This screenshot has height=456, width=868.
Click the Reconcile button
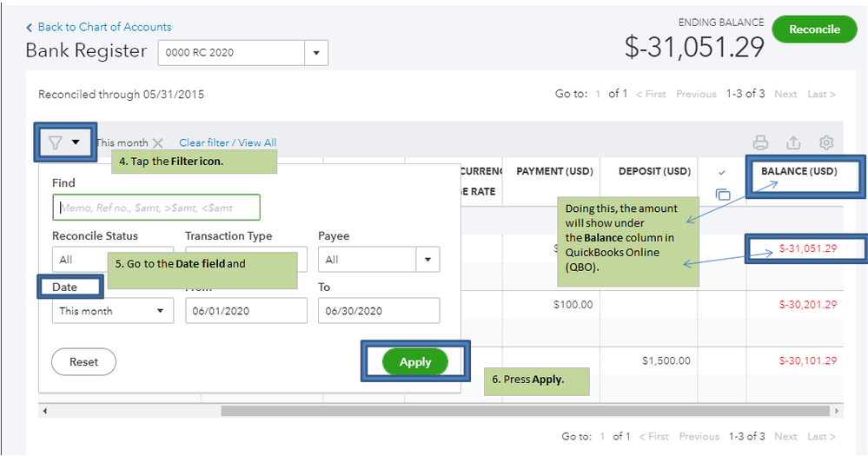(x=814, y=30)
